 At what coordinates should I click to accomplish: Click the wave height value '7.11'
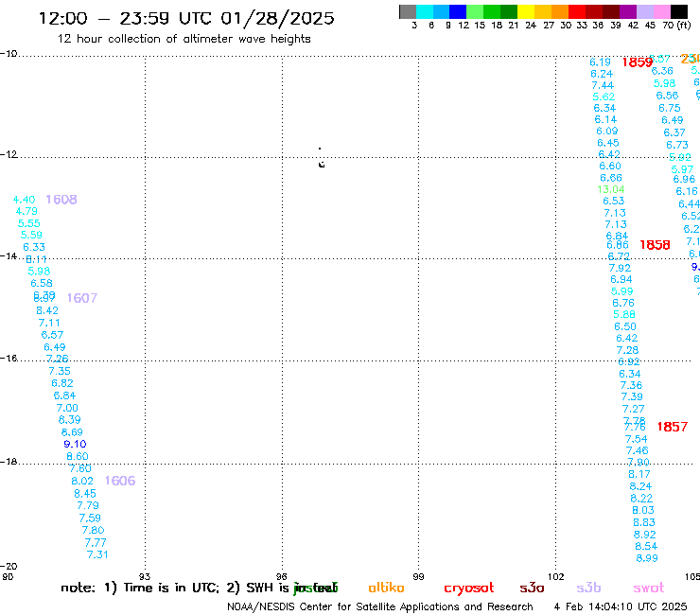pos(49,323)
